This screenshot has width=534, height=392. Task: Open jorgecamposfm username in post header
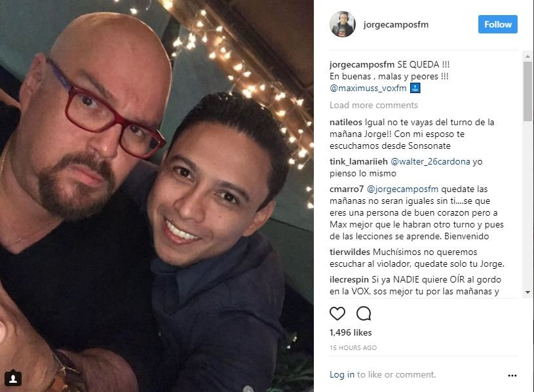click(396, 24)
